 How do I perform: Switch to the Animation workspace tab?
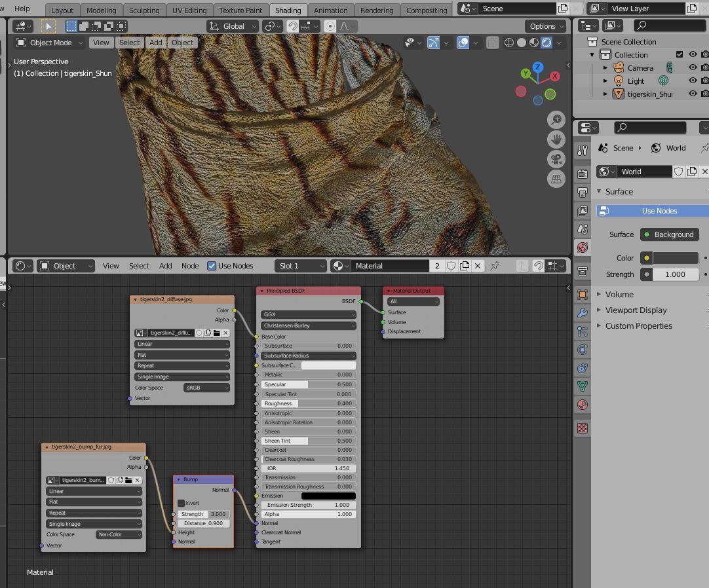(330, 10)
